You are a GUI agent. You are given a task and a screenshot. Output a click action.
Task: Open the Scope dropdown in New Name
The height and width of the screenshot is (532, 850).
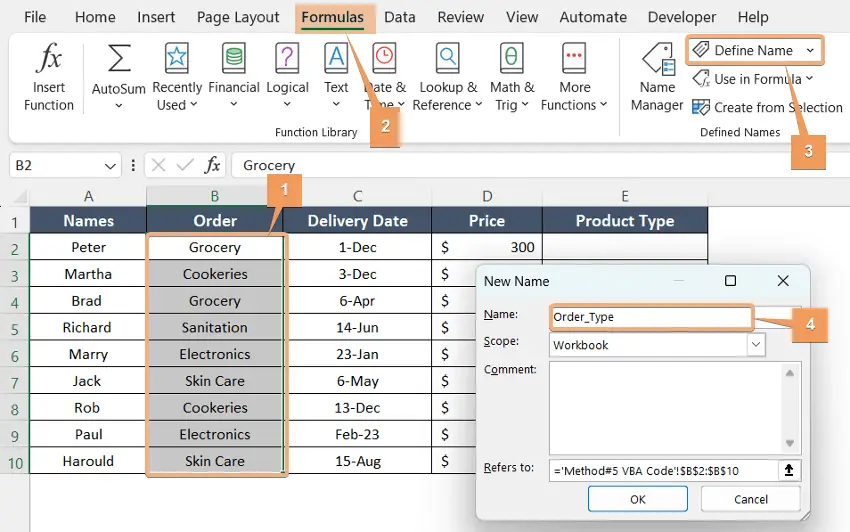tap(756, 344)
